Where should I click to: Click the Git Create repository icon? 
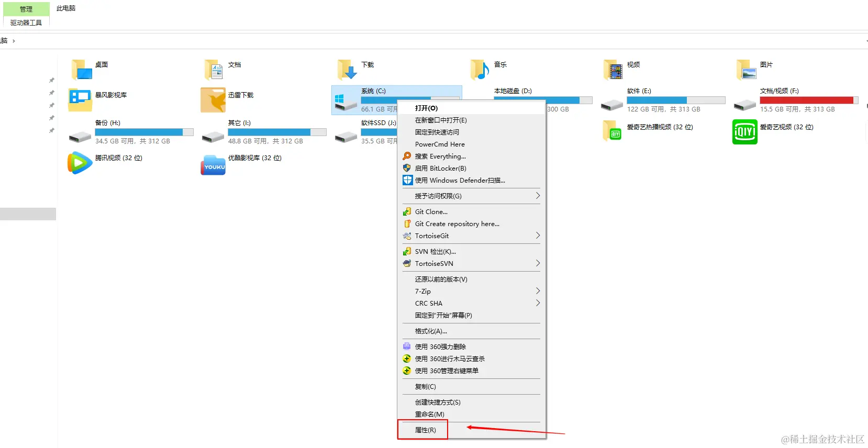(407, 223)
